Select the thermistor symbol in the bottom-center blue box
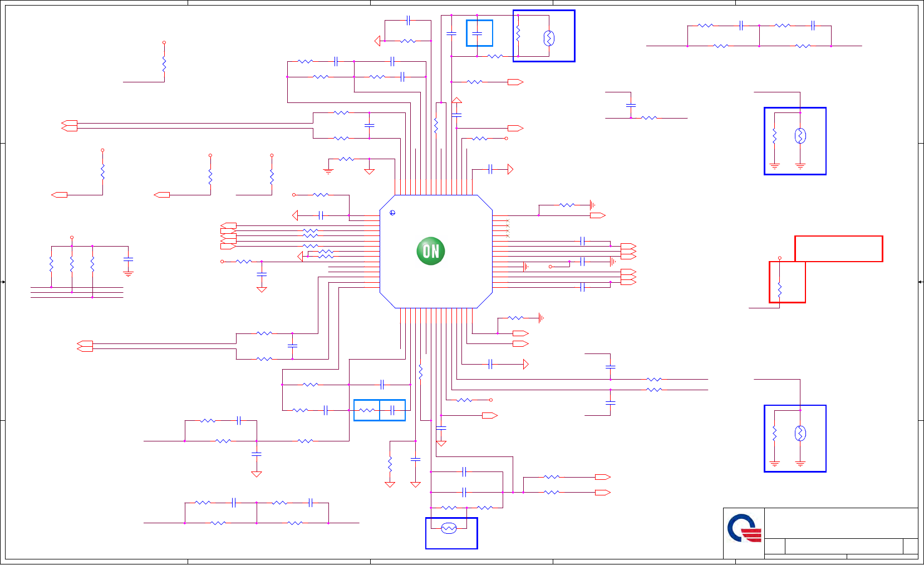Image resolution: width=924 pixels, height=565 pixels. coord(449,528)
